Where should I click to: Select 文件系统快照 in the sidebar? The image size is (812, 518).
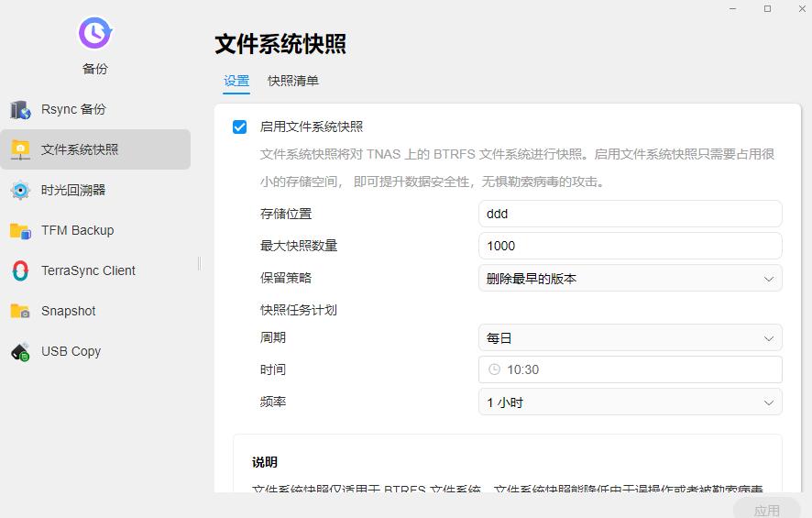95,149
